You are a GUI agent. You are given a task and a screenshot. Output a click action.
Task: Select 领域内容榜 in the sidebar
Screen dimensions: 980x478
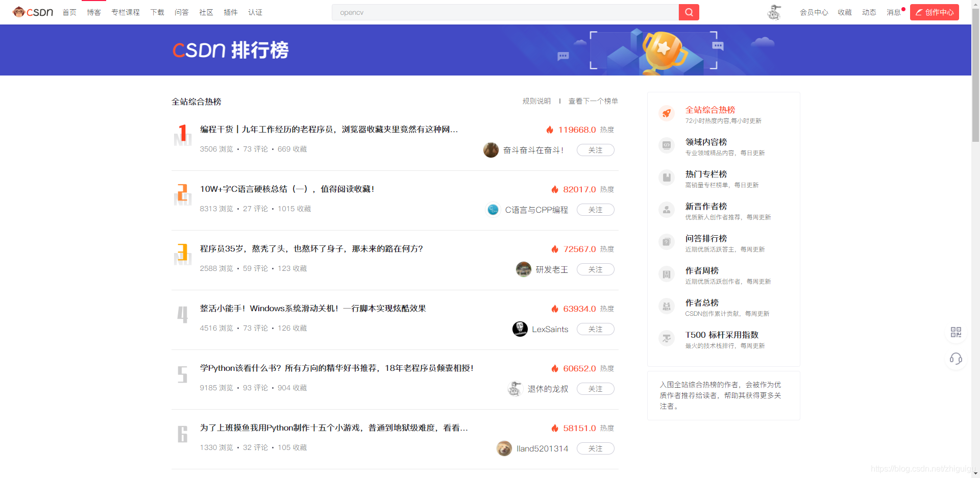coord(706,142)
